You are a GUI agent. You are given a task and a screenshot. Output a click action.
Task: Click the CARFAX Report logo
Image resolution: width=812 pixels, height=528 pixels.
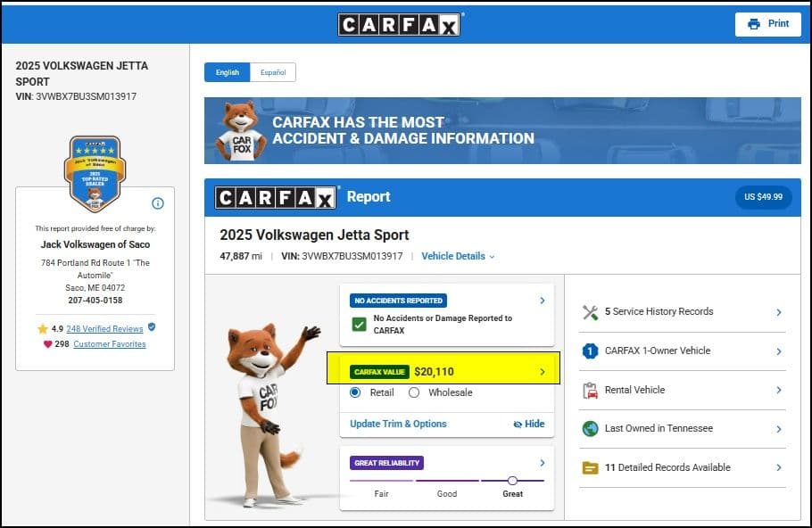click(276, 197)
